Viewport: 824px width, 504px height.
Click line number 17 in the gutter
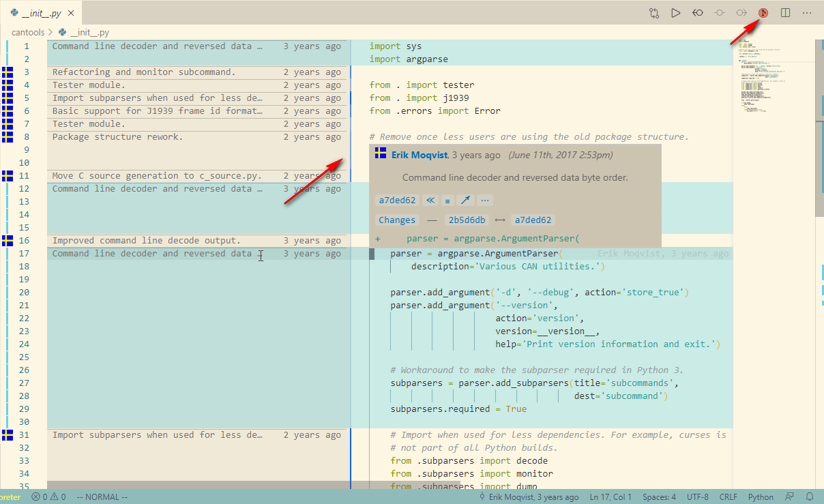click(x=25, y=253)
